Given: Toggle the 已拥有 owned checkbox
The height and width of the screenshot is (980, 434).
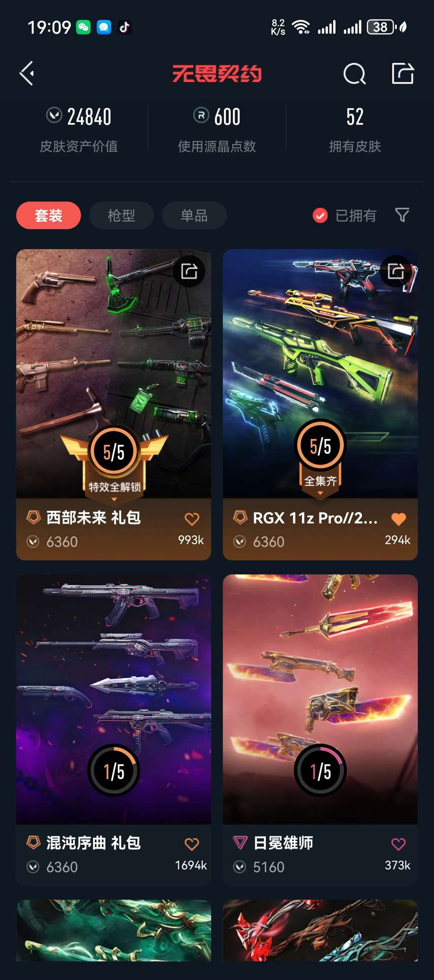Looking at the screenshot, I should pyautogui.click(x=320, y=215).
